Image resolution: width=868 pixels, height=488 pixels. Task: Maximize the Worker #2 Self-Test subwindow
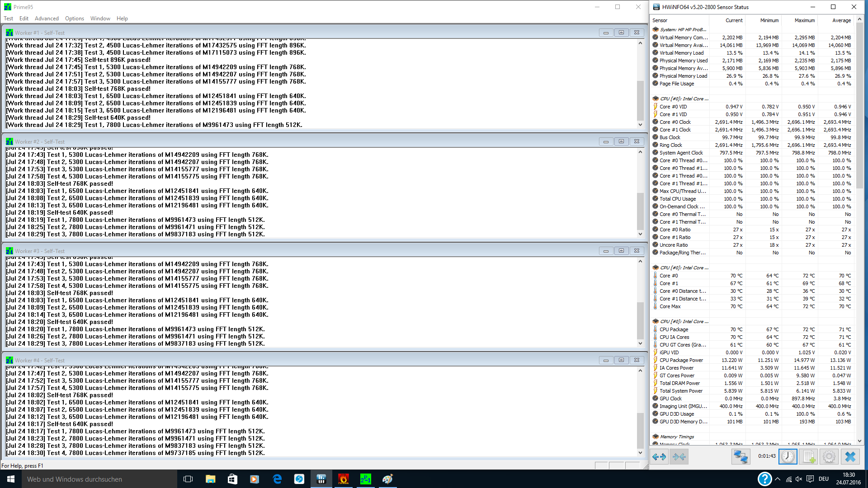[621, 141]
